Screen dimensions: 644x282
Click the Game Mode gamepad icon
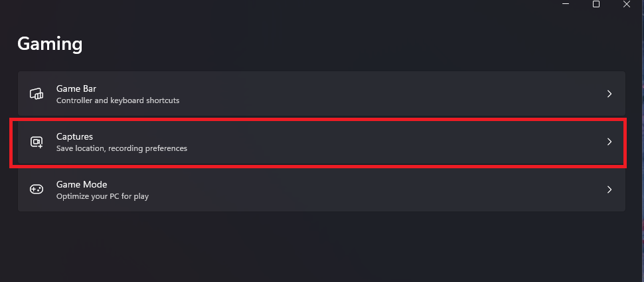pos(37,190)
